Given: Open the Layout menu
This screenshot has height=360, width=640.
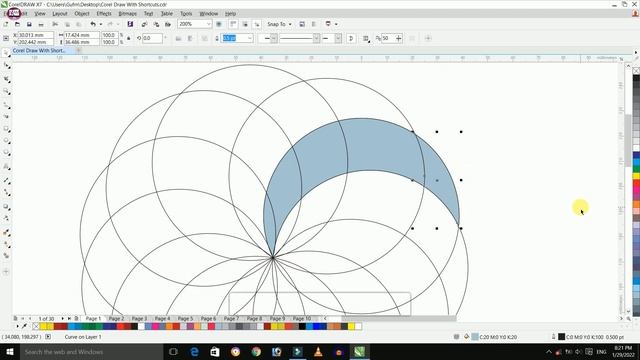Looking at the screenshot, I should (60, 13).
